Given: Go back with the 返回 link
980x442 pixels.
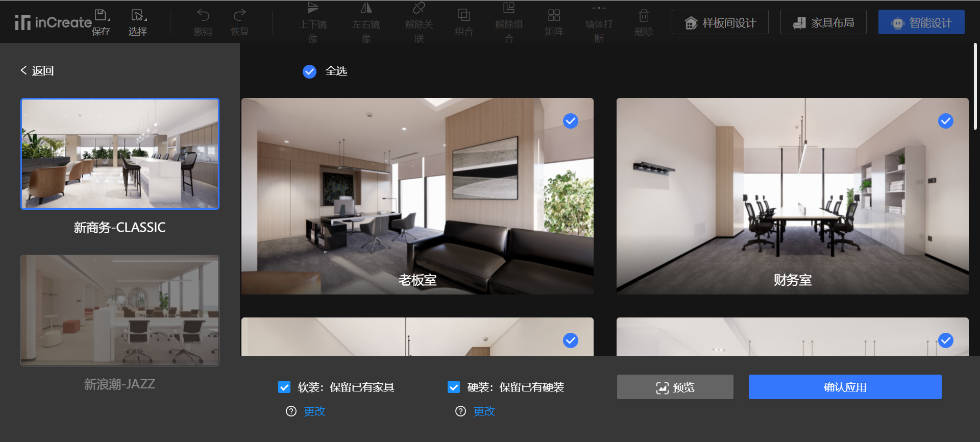Looking at the screenshot, I should pyautogui.click(x=37, y=70).
